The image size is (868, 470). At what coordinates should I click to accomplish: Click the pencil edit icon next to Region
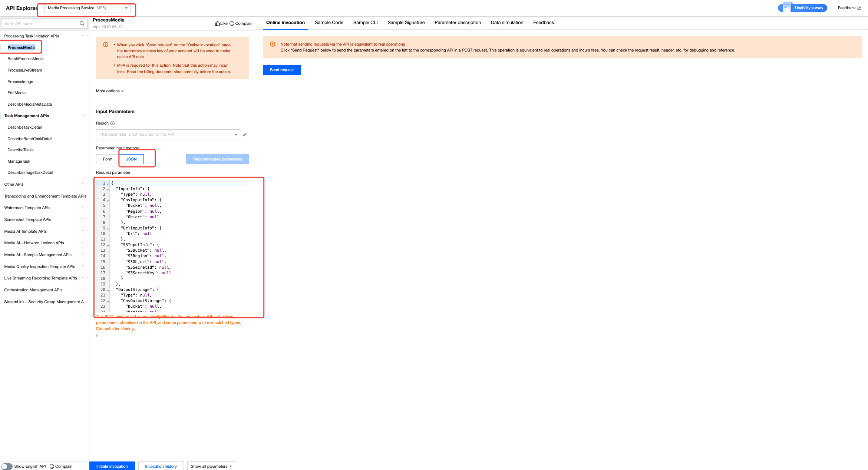point(245,135)
